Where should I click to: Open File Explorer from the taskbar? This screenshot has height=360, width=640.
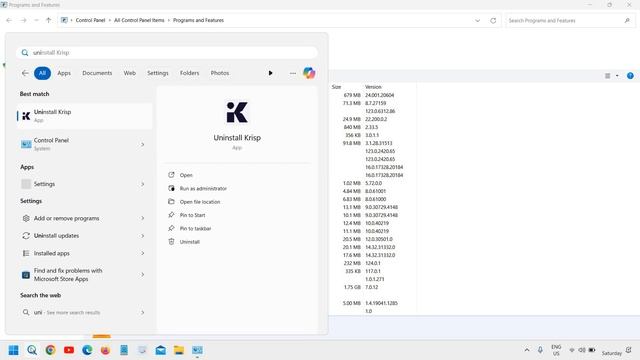tap(179, 350)
